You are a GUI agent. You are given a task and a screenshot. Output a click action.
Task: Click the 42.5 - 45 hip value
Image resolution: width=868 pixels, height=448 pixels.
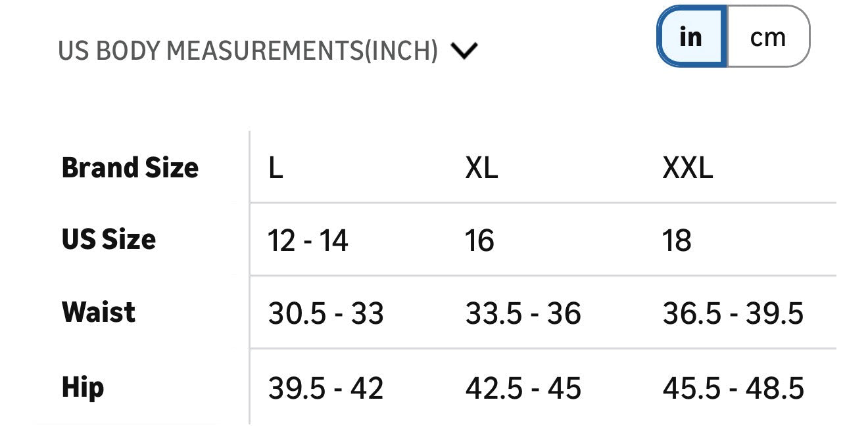pyautogui.click(x=523, y=388)
